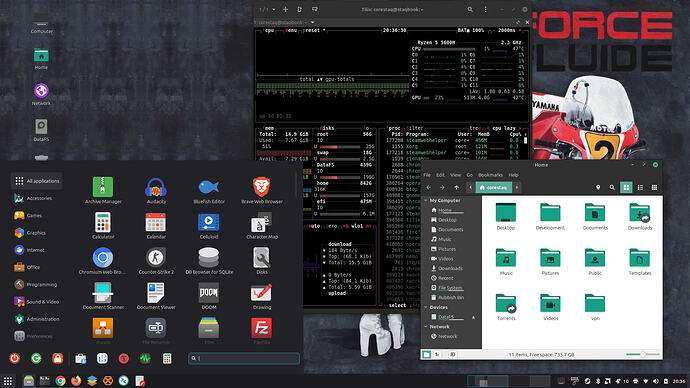This screenshot has height=388, width=690.
Task: Click the green log out icon
Action: [36, 359]
